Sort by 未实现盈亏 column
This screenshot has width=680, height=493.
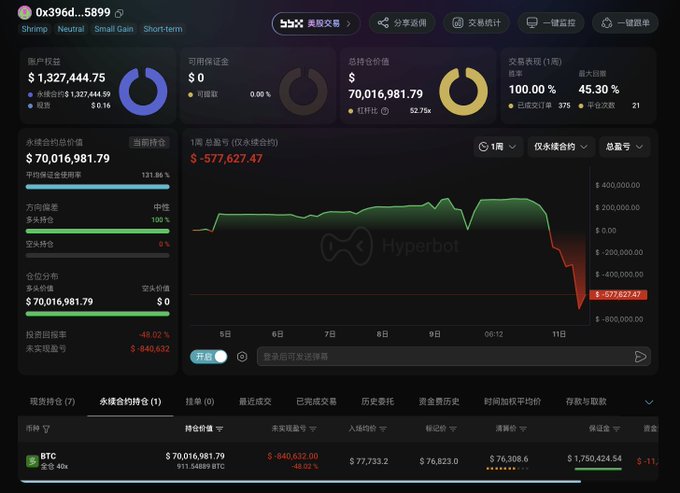[294, 429]
